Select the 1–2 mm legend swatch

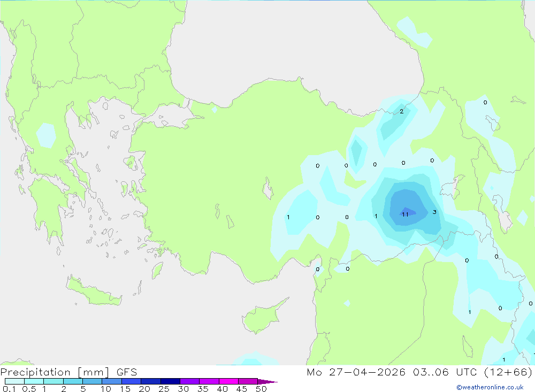coord(53,381)
